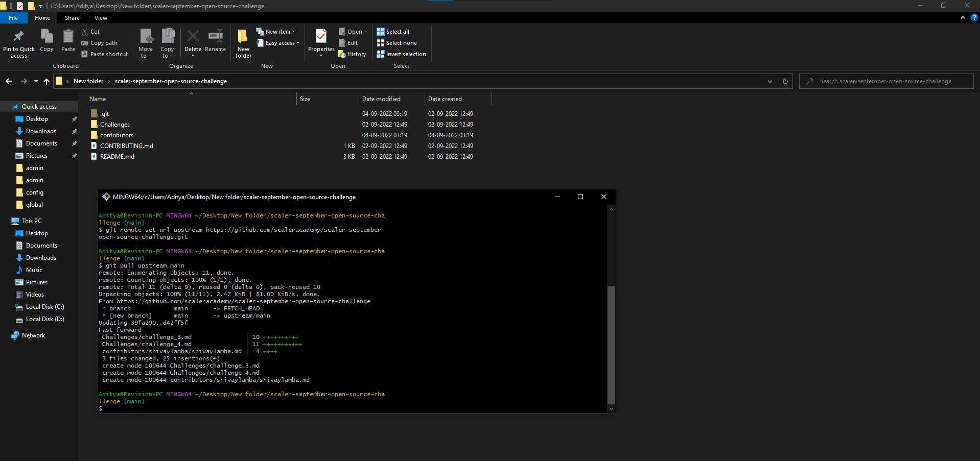
Task: Open the config folder in sidebar
Action: click(35, 192)
